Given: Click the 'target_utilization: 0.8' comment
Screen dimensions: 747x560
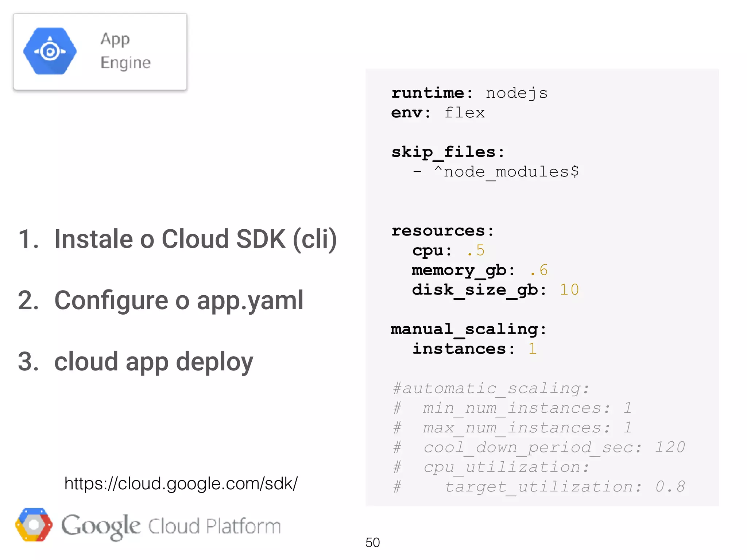Looking at the screenshot, I should [539, 487].
